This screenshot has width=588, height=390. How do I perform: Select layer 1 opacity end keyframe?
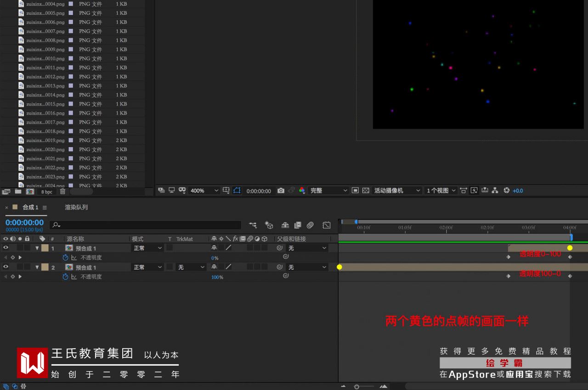pos(570,257)
